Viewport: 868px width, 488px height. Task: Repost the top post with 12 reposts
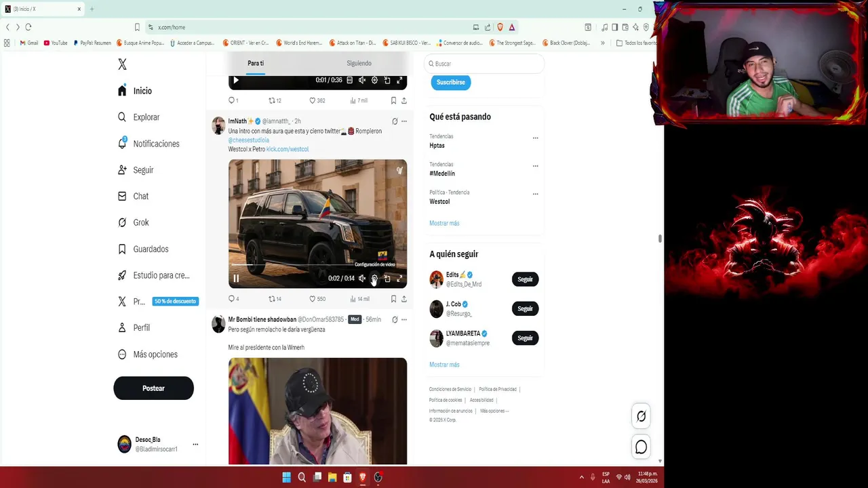(x=275, y=100)
